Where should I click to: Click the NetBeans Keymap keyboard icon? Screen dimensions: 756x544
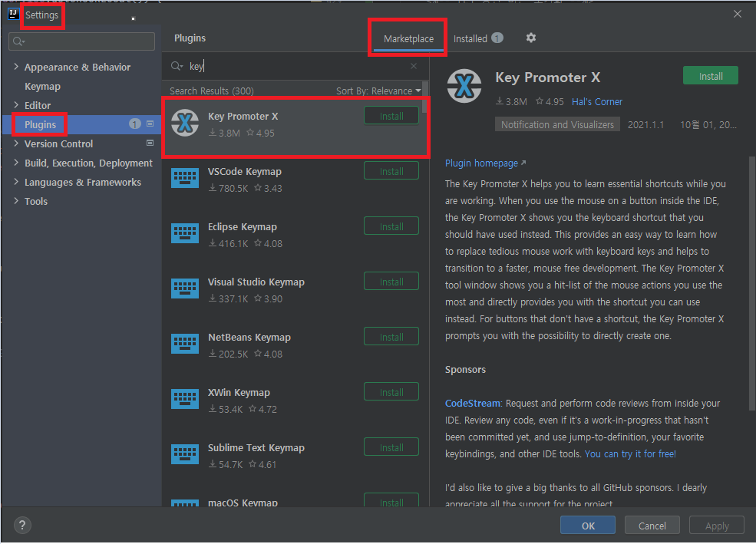pyautogui.click(x=185, y=344)
